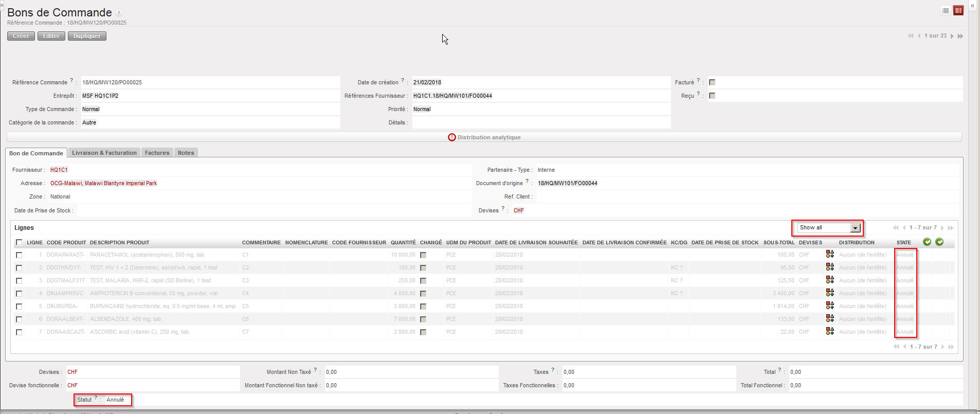Screen dimensions: 980x414
Task: Click the help icon beside Bons de Commande
Action: click(x=119, y=13)
